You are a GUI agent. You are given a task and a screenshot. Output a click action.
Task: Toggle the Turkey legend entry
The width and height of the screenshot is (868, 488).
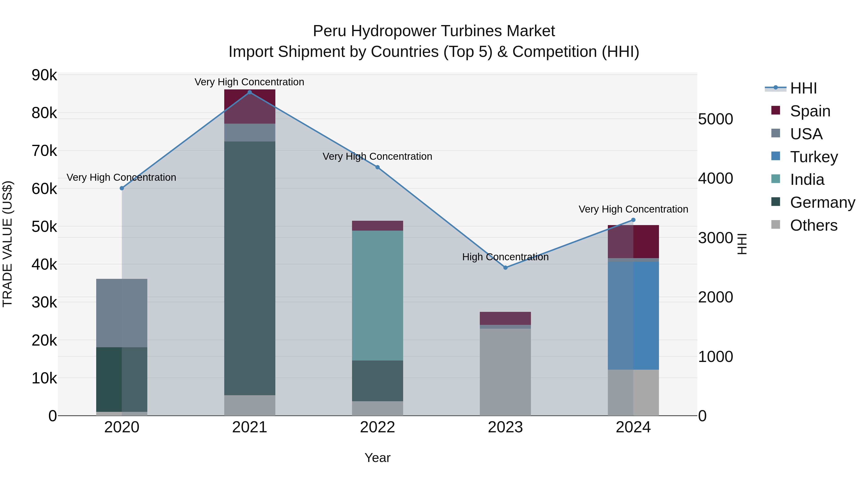[x=804, y=157]
